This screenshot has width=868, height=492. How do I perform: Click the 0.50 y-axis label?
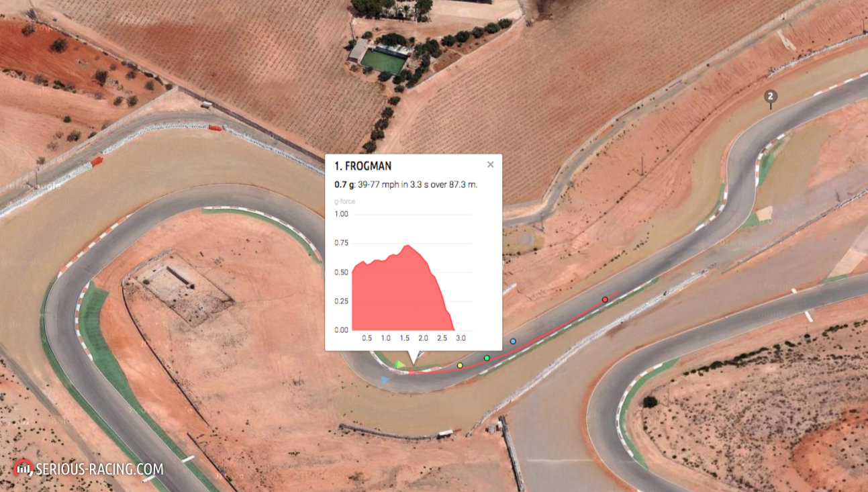click(341, 273)
